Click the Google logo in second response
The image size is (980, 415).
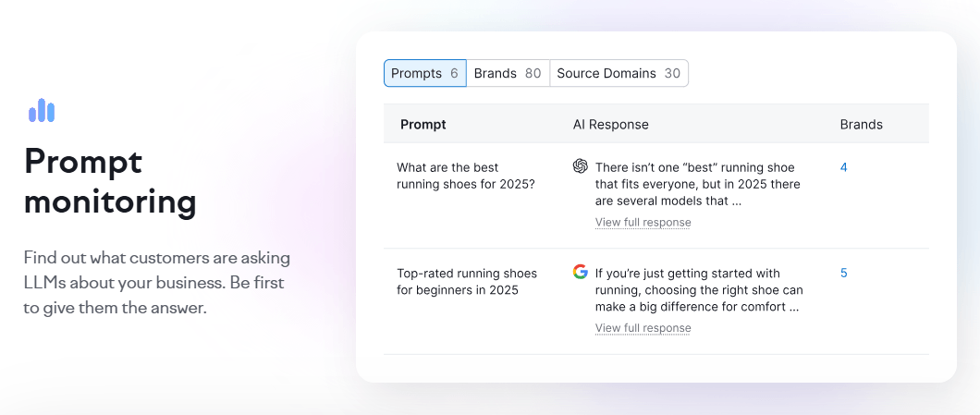(580, 272)
